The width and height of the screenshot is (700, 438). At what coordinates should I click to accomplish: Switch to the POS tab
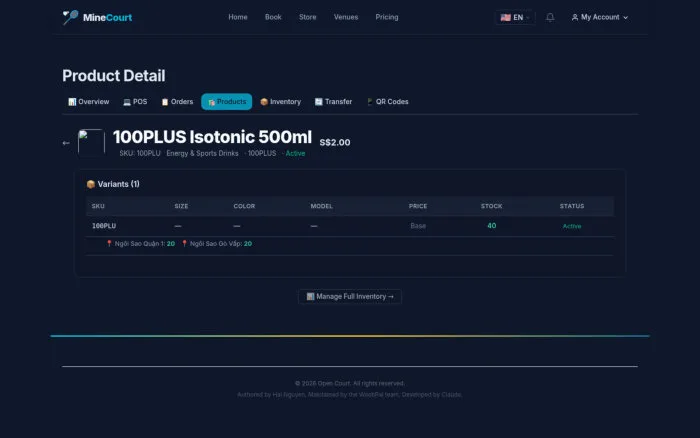(x=135, y=102)
